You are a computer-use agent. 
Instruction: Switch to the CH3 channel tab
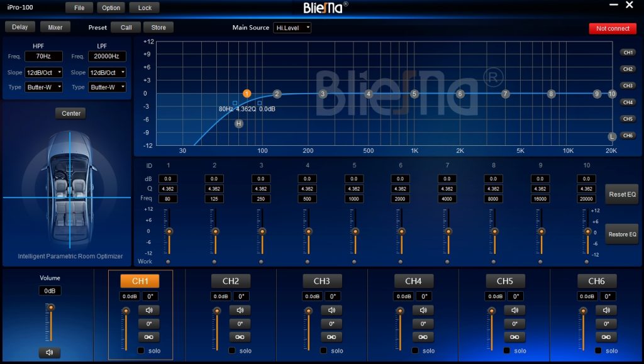(322, 281)
